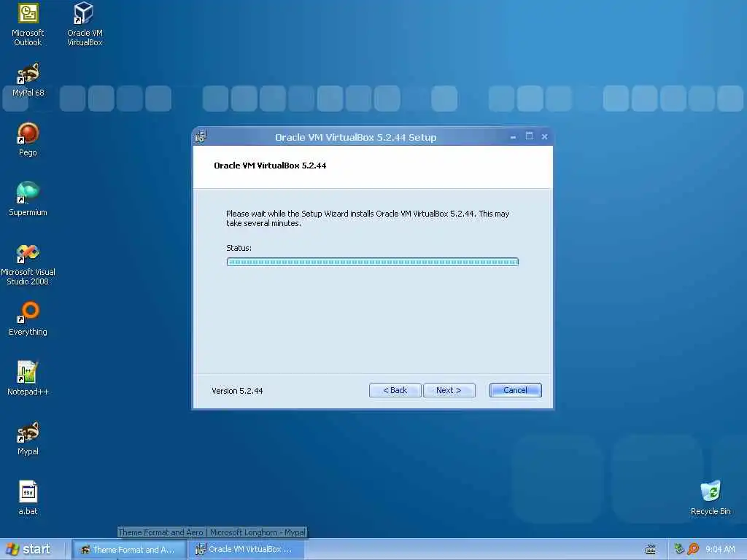Minimize the VirtualBox Setup window

click(x=513, y=137)
